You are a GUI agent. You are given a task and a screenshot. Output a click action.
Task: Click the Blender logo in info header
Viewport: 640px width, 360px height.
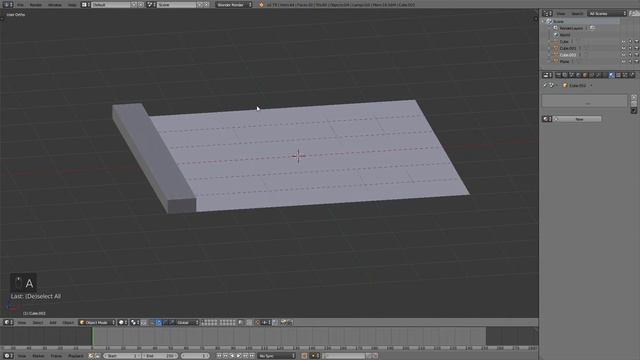[x=261, y=5]
